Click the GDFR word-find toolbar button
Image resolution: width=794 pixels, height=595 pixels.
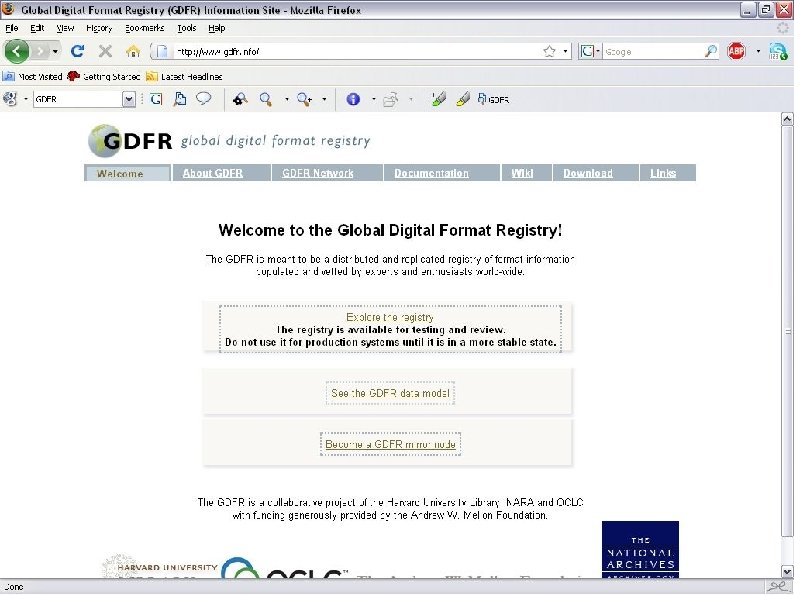coord(493,99)
